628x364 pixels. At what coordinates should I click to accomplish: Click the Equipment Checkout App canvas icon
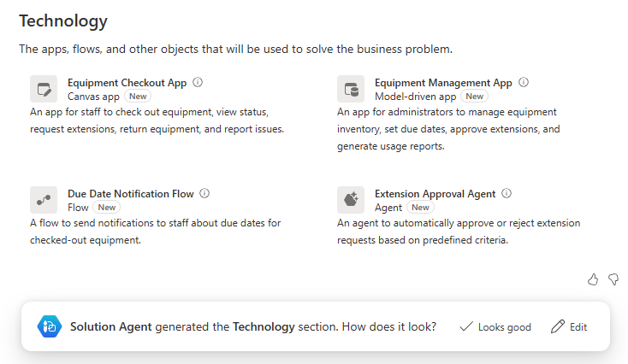(44, 89)
